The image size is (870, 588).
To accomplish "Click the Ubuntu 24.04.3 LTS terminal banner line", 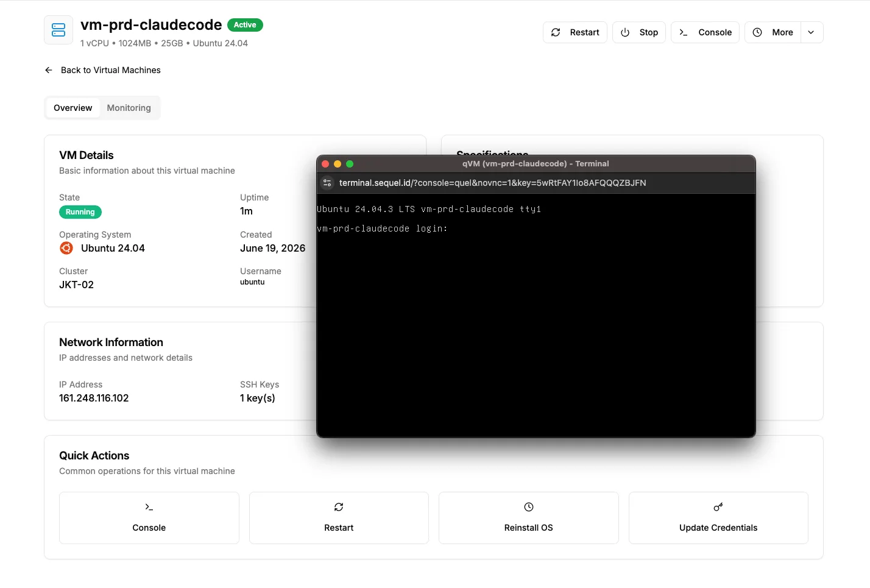I will coord(429,209).
